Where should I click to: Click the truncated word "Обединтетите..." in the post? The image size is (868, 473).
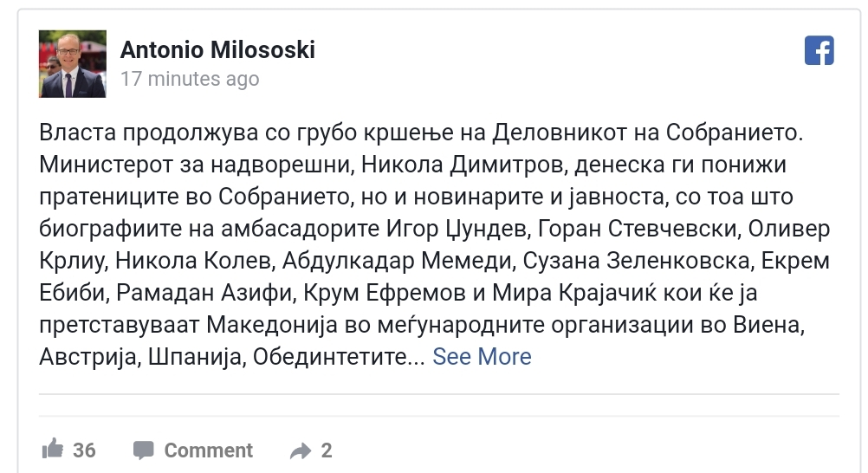click(x=338, y=357)
